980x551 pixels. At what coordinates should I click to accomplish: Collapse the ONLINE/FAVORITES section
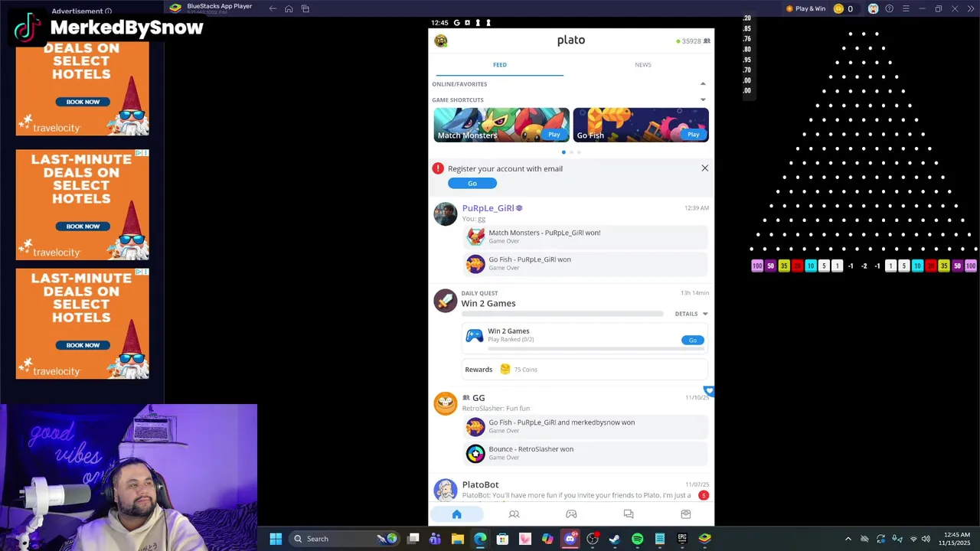tap(703, 83)
